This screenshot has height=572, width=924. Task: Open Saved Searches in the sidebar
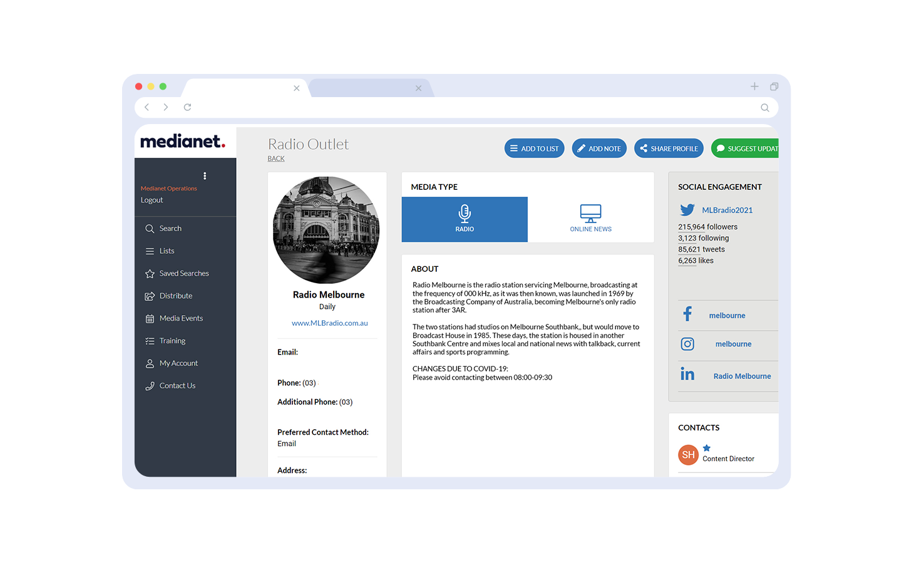coord(185,274)
